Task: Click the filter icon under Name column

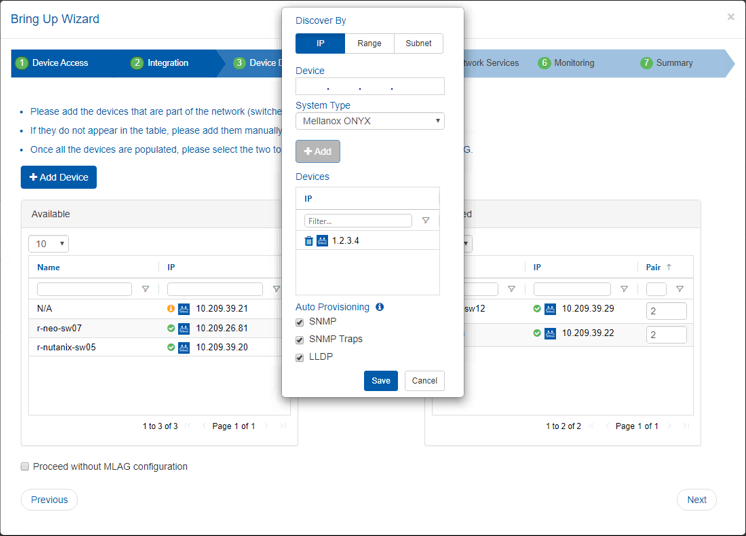Action: point(145,289)
